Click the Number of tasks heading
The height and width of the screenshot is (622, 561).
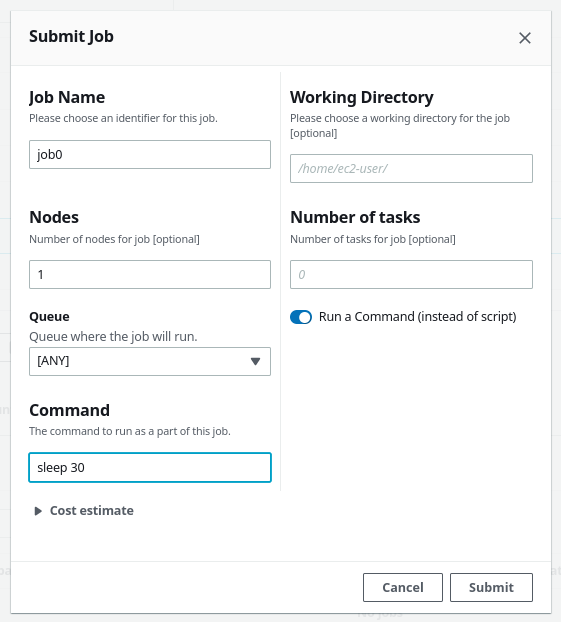[355, 217]
